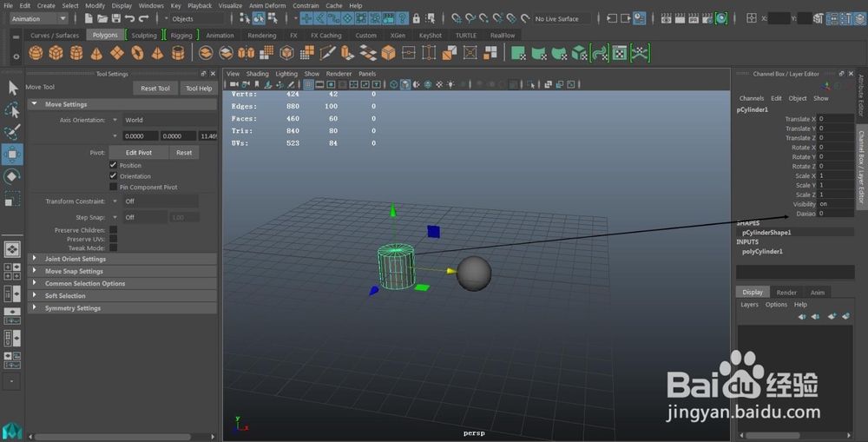Click the Edit Pivot button
The width and height of the screenshot is (868, 442).
coord(138,152)
